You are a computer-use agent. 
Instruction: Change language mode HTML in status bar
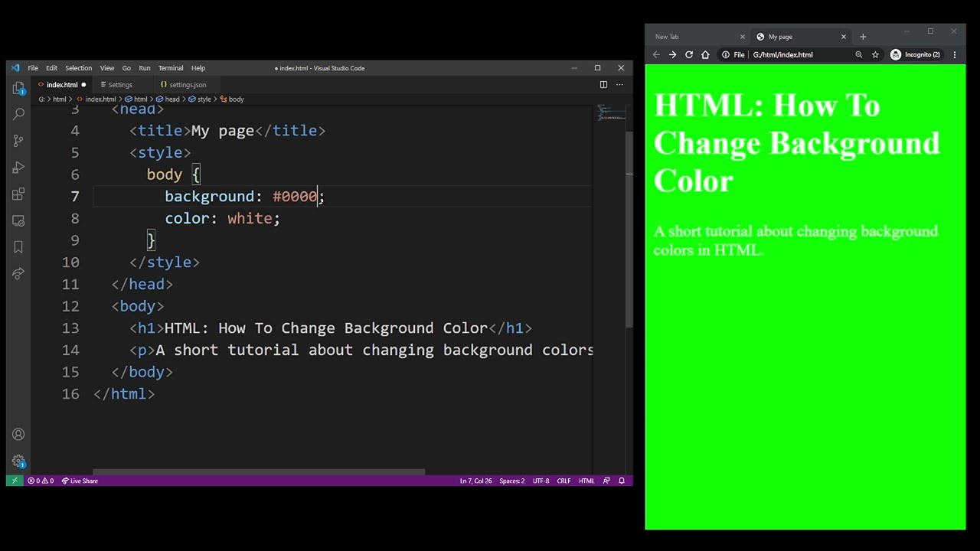click(586, 481)
